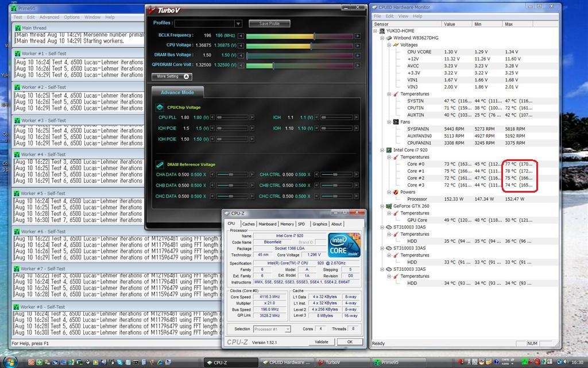Increase CHA DATA reference with right arrow
Image resolution: width=588 pixels, height=368 pixels.
pos(252,175)
